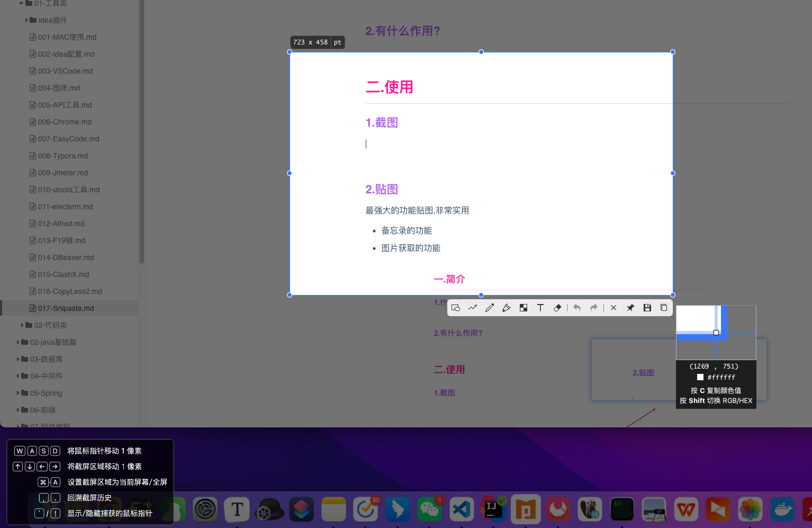Expand the 03-数据库 folder
812x528 pixels.
18,359
